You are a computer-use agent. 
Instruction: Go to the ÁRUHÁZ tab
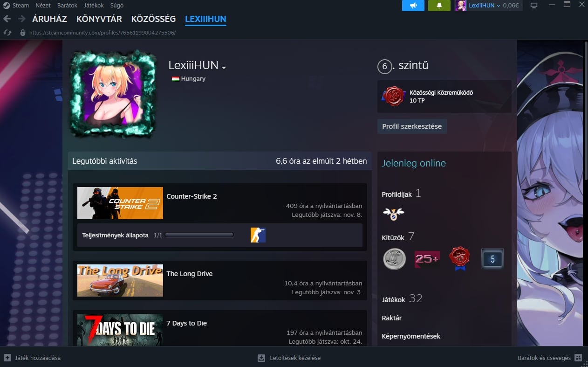(x=50, y=19)
